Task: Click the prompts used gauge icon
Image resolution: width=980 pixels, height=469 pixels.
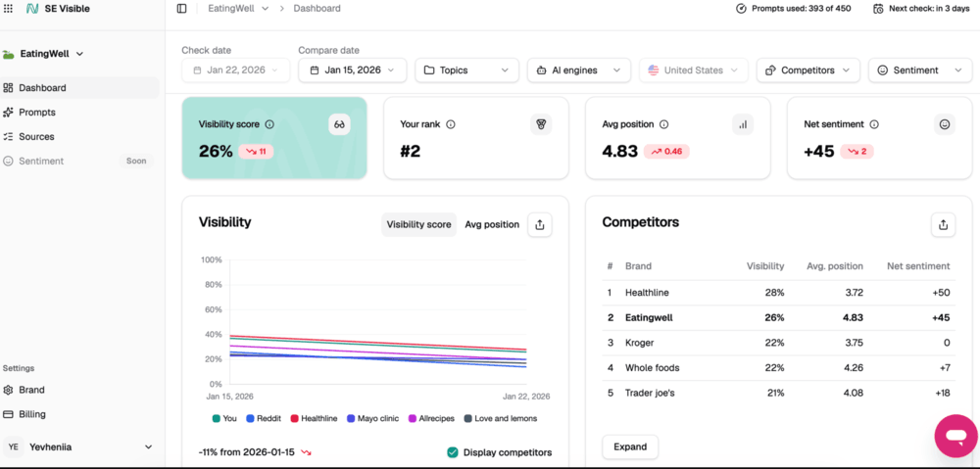Action: [x=741, y=9]
